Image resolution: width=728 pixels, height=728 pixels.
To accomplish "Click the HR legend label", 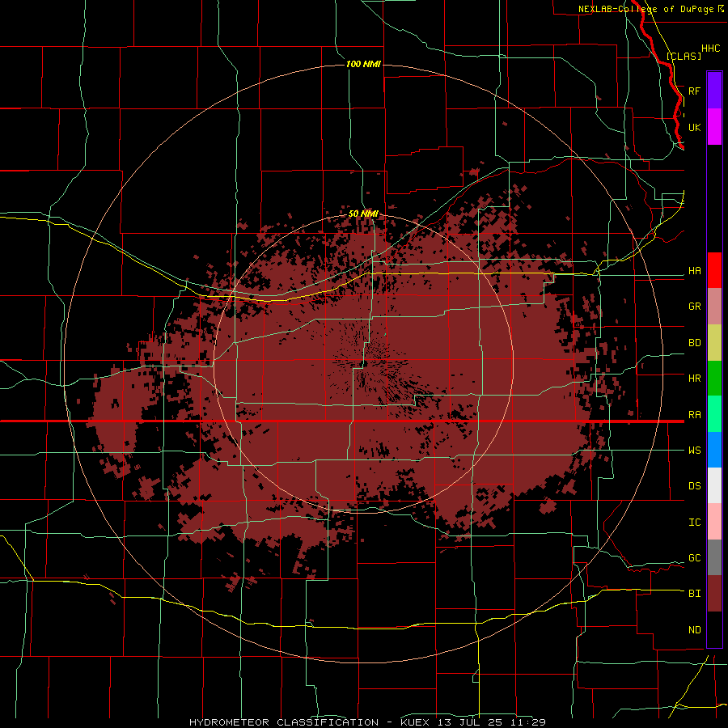I will (694, 379).
